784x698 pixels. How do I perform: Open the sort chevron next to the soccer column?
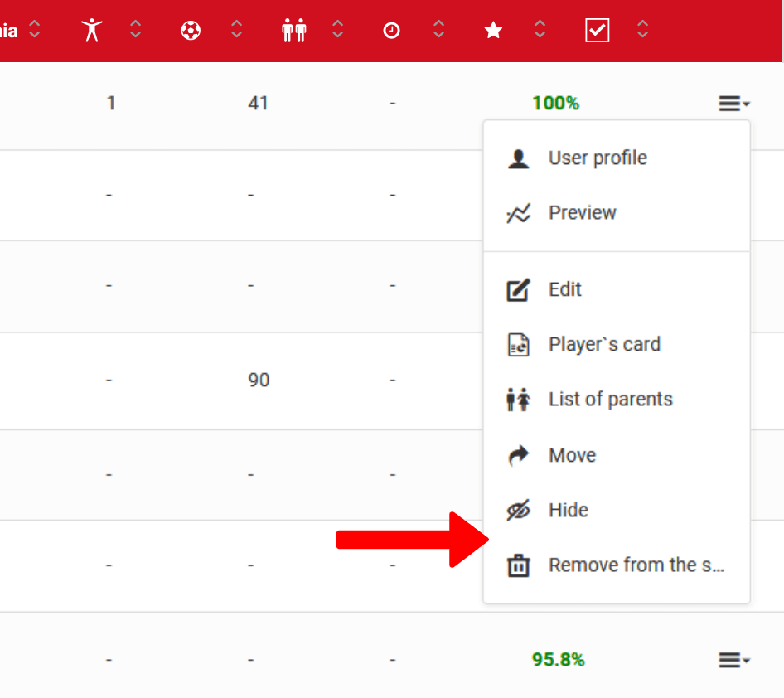(236, 30)
